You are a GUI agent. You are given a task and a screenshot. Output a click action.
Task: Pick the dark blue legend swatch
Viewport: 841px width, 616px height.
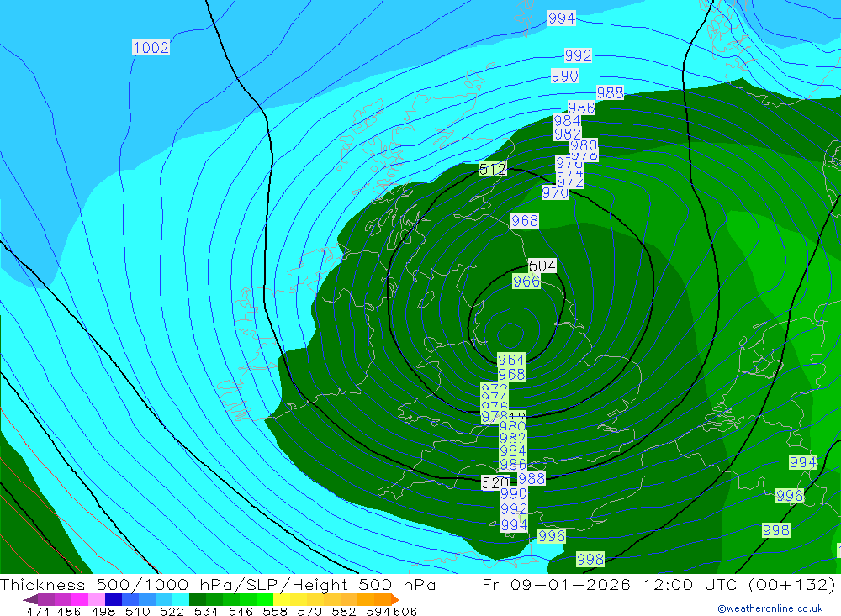tap(114, 599)
